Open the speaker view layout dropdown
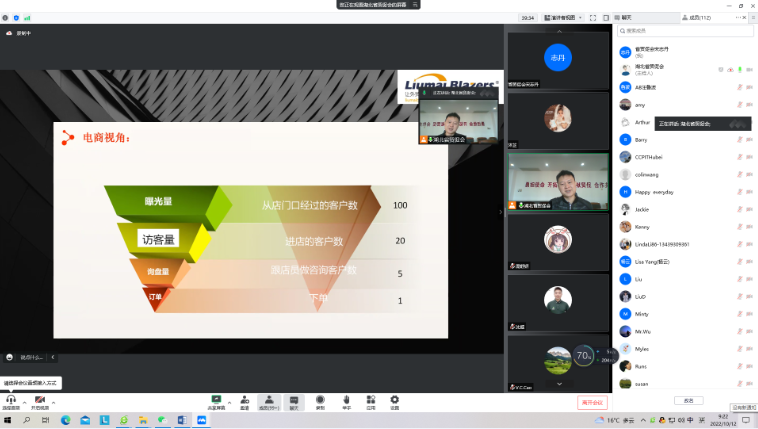Screen dimensions: 758x429 tap(562, 17)
